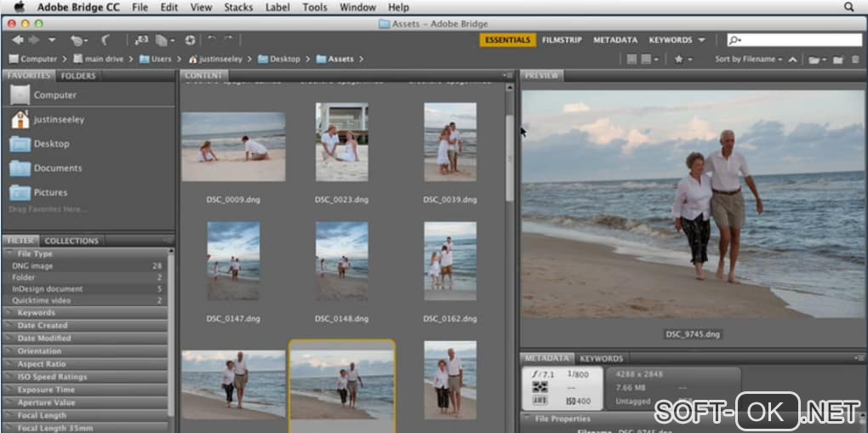
Task: Switch to the Collections tab
Action: pos(71,241)
